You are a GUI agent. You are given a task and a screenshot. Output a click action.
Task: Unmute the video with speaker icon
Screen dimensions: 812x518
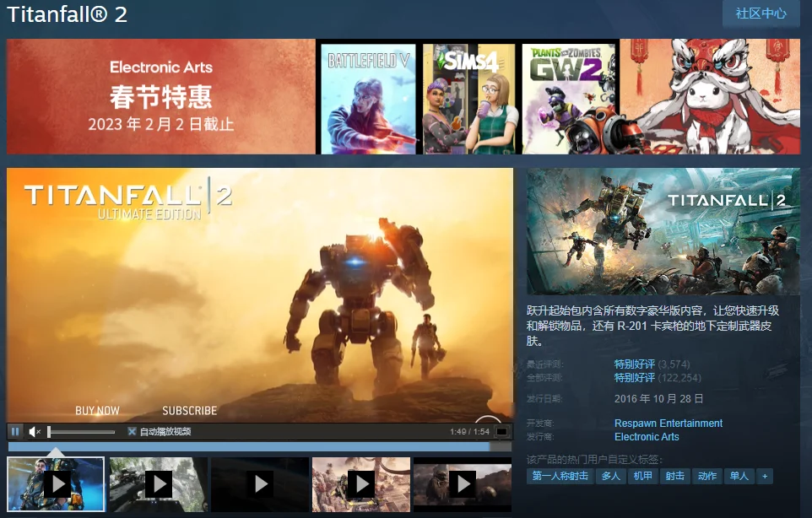(35, 431)
